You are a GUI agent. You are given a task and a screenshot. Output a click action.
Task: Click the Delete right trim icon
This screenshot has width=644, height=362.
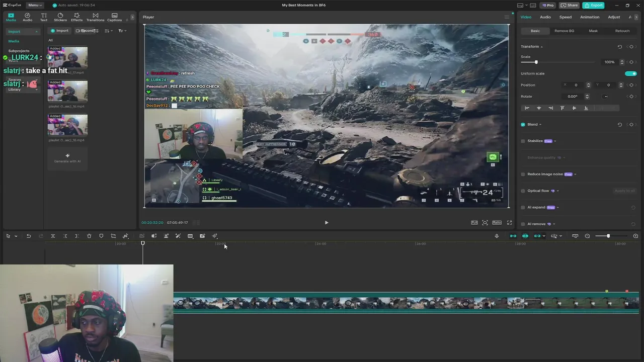pos(76,236)
